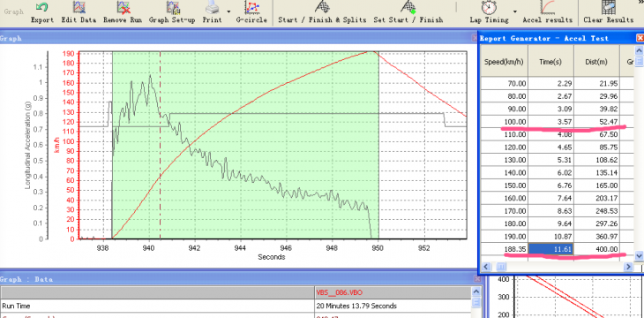This screenshot has width=644, height=318.
Task: Click the dashed red cursor line on graph
Action: pyautogui.click(x=161, y=145)
